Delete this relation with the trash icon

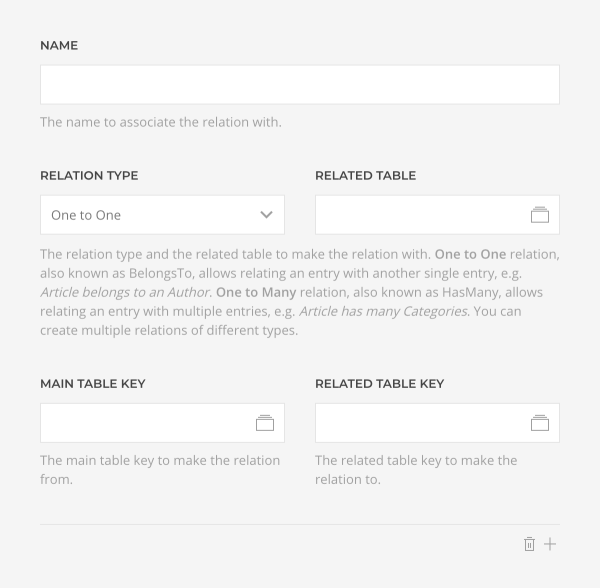(529, 544)
